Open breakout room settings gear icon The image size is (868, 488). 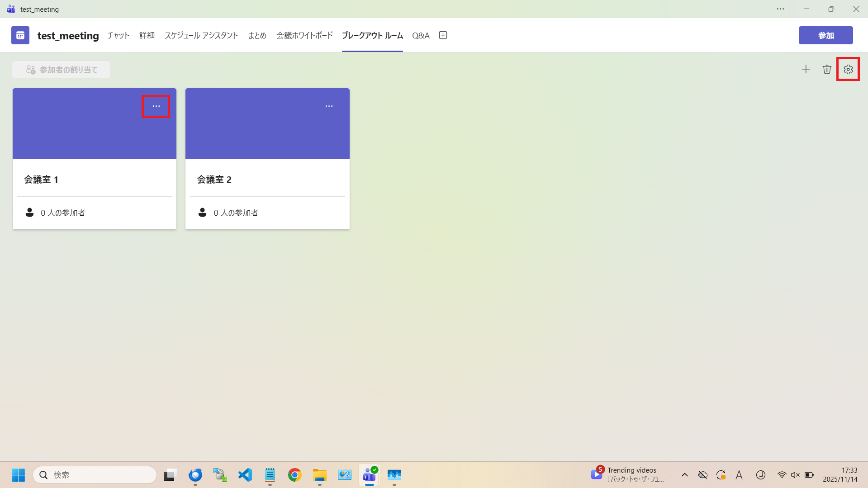click(848, 70)
